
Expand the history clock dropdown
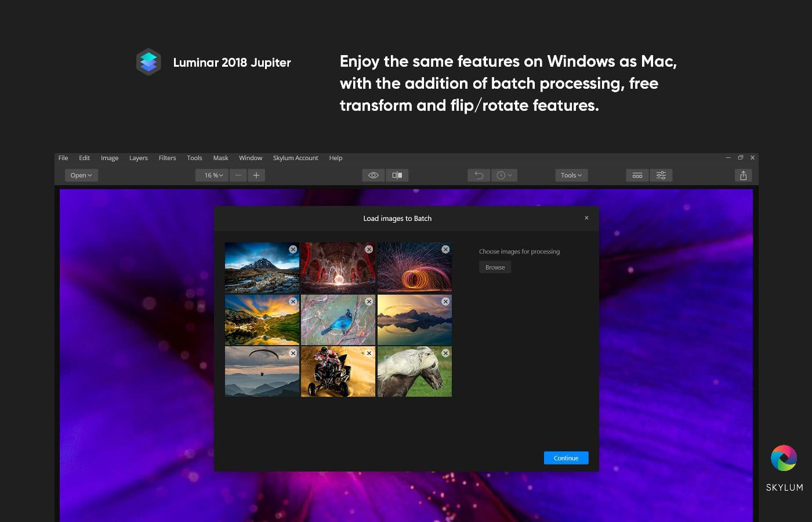[x=504, y=175]
